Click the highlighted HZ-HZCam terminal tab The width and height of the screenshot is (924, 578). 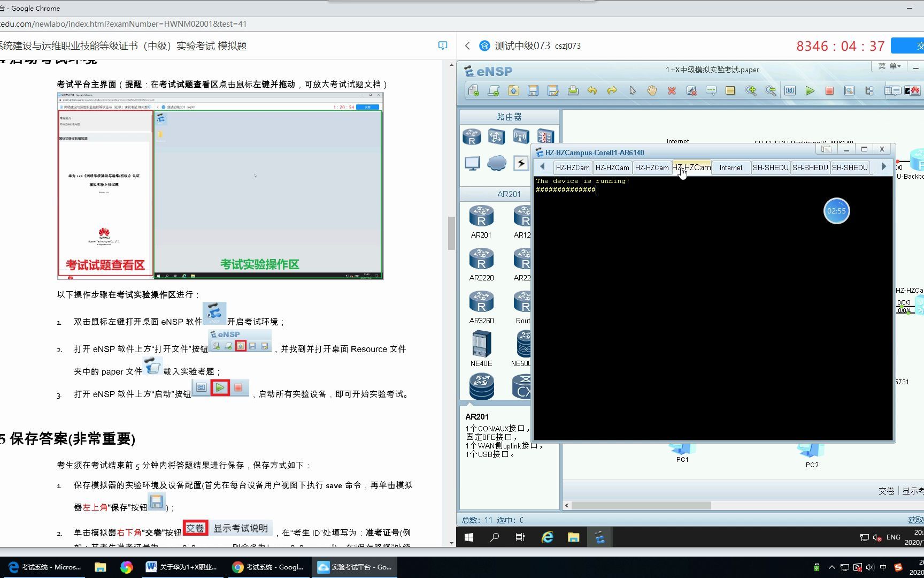coord(691,168)
